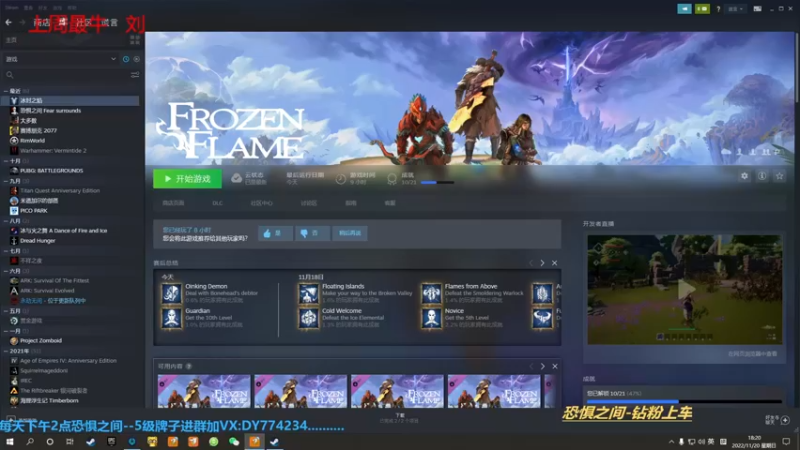
Task: Open the Novice achievement icon
Action: 431,318
